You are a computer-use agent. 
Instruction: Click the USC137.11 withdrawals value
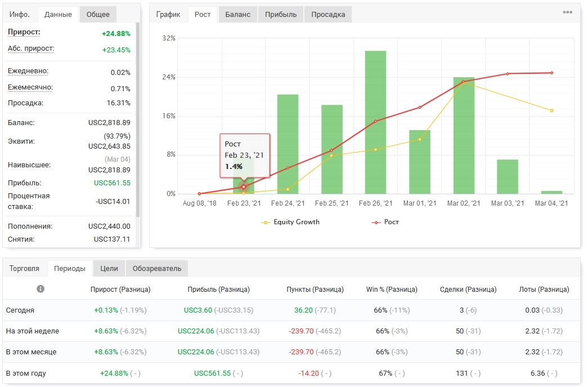112,239
